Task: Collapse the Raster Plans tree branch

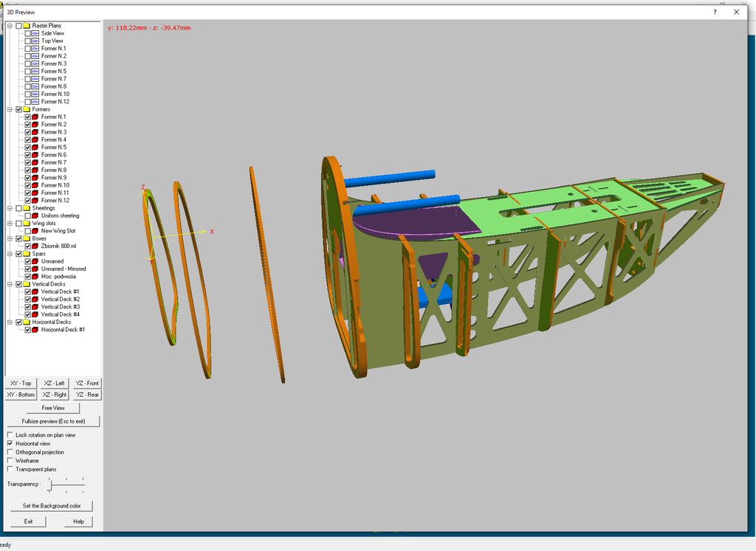Action: point(10,24)
